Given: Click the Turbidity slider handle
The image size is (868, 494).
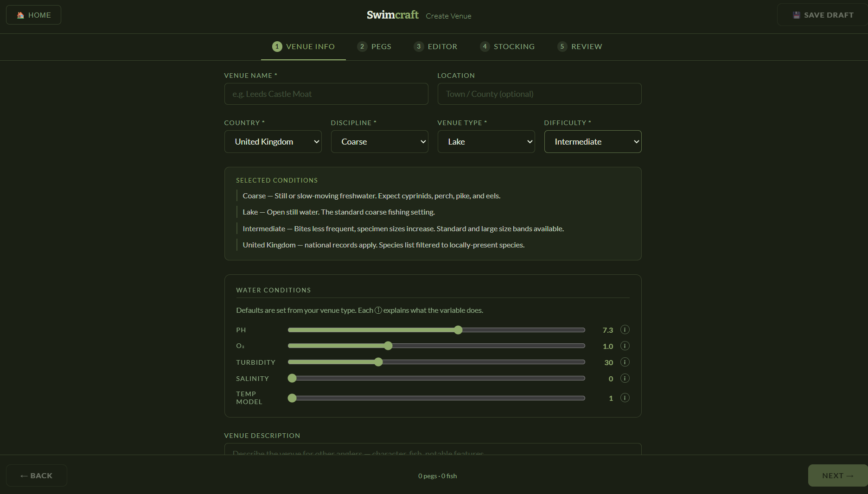Looking at the screenshot, I should click(378, 362).
